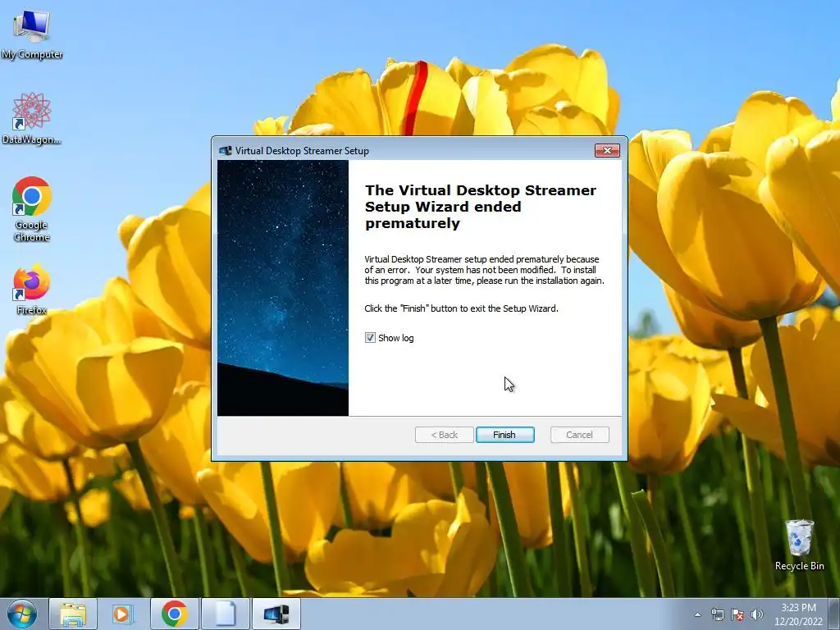Click the disabled Back button

tap(444, 435)
